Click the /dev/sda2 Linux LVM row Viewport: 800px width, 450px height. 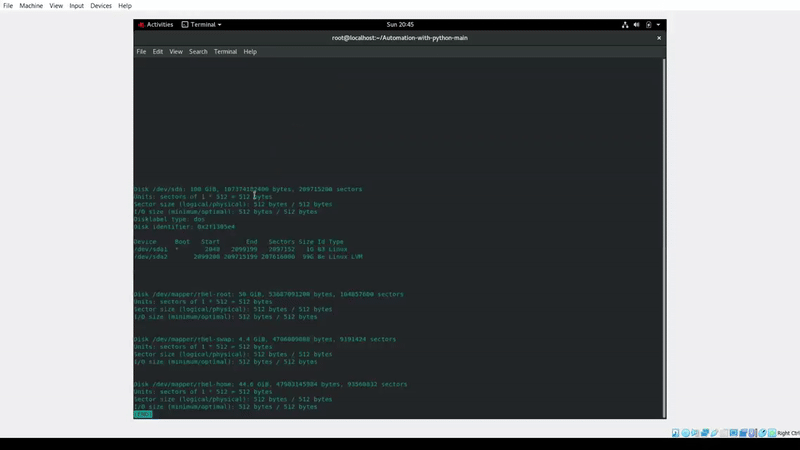pyautogui.click(x=248, y=257)
